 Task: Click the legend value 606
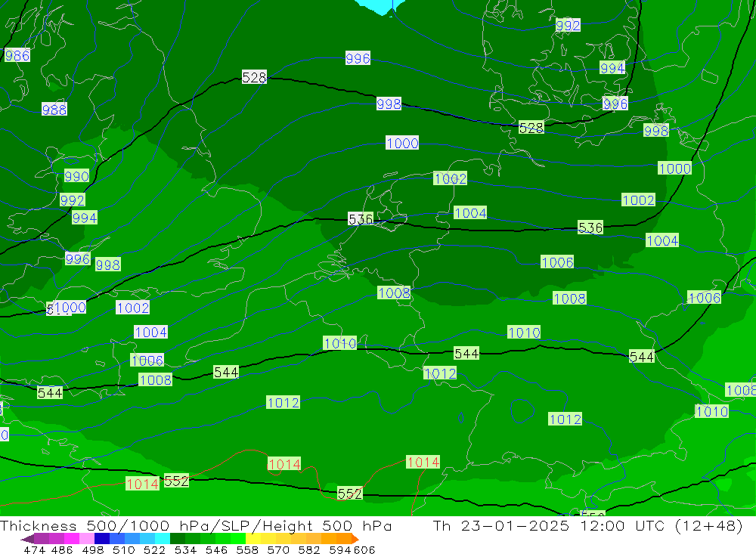(364, 549)
